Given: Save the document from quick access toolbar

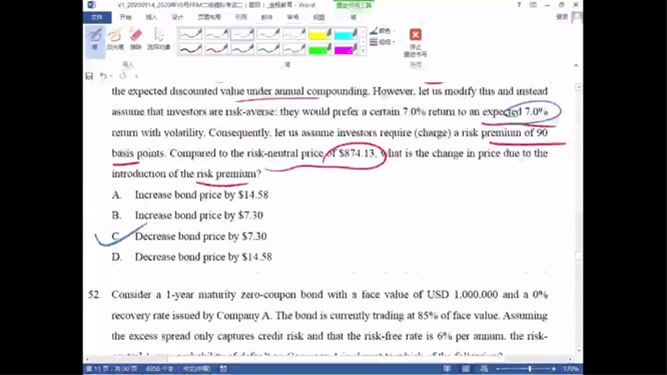Looking at the screenshot, I should [89, 76].
